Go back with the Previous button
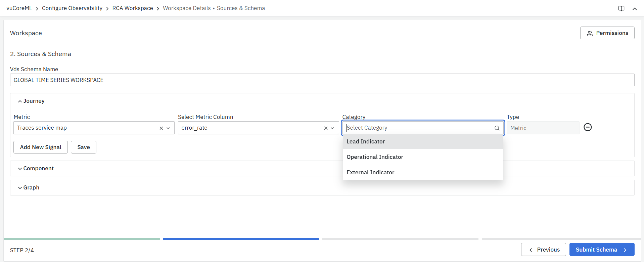 pos(543,250)
